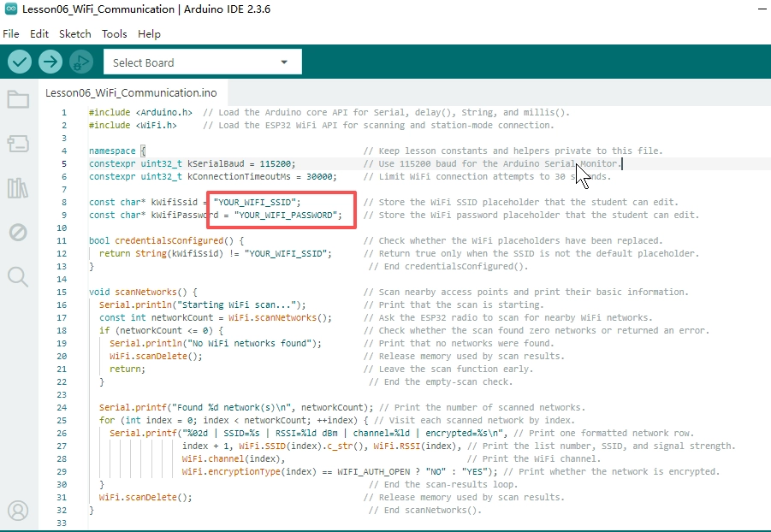771x532 pixels.
Task: Open the Edit menu
Action: coord(39,34)
